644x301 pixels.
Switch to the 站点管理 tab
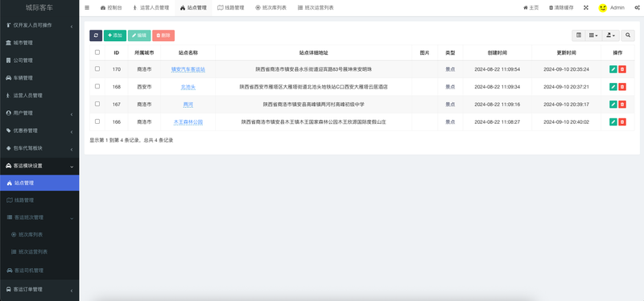pyautogui.click(x=193, y=8)
